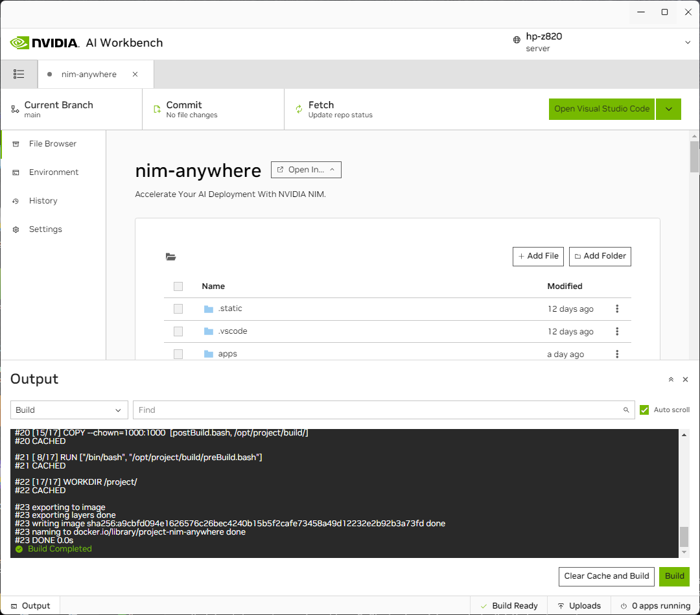
Task: Open more options for apps row
Action: point(617,354)
